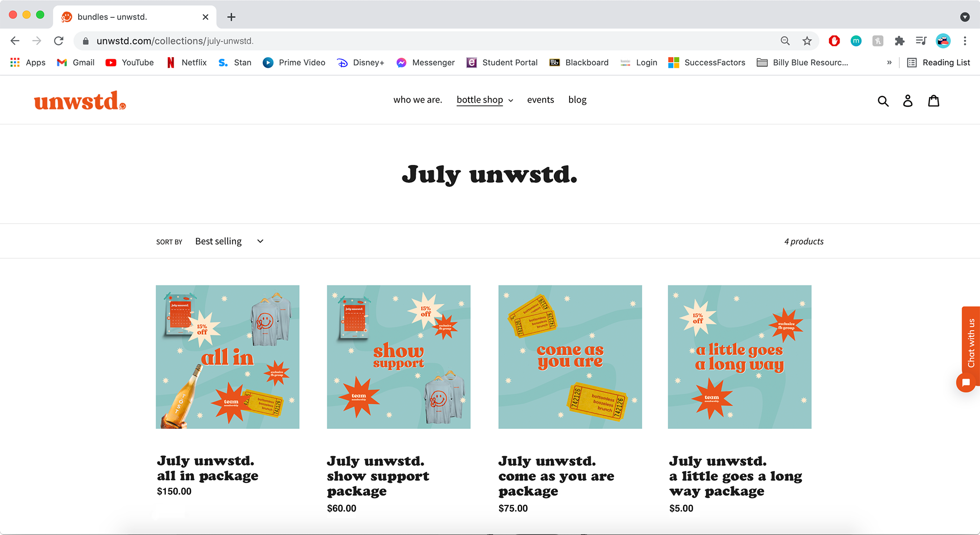The width and height of the screenshot is (980, 535).
Task: Click the zoom magnifier in address bar
Action: coord(785,41)
